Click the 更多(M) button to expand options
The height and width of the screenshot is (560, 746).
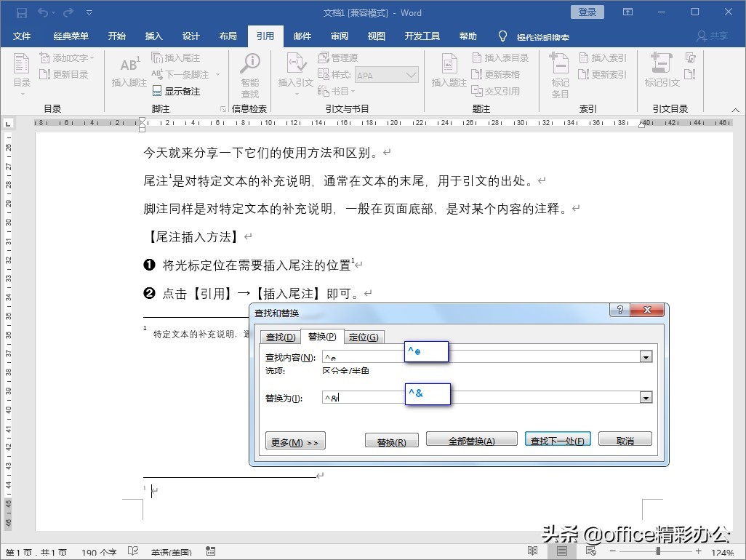(295, 441)
